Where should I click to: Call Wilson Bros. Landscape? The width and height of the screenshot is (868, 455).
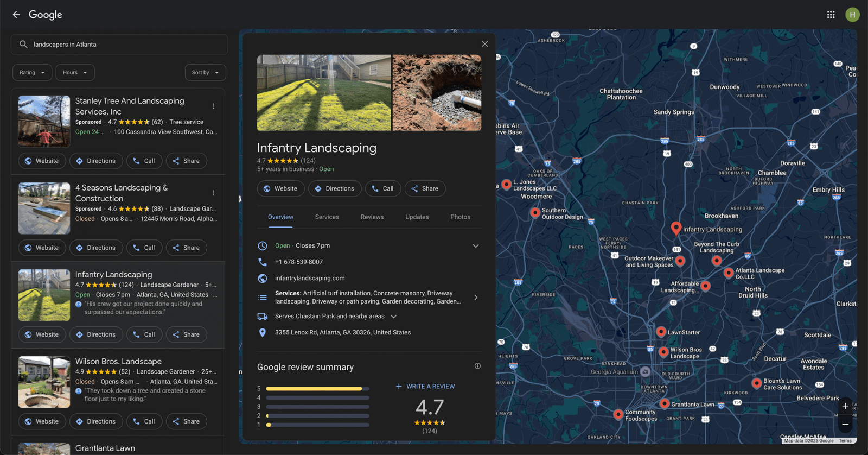(144, 421)
